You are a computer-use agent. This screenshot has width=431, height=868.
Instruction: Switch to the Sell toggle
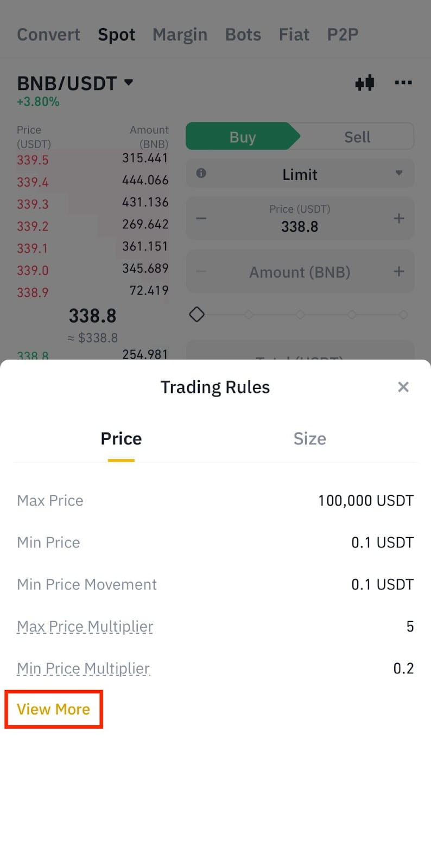357,137
